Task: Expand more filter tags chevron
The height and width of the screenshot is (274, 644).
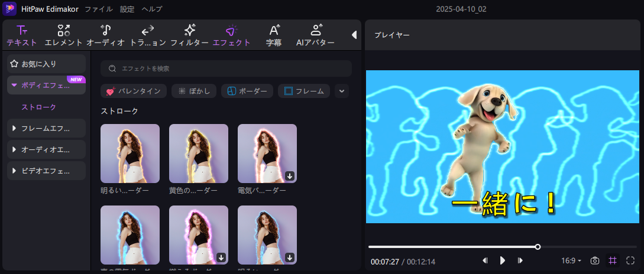Action: (x=342, y=91)
